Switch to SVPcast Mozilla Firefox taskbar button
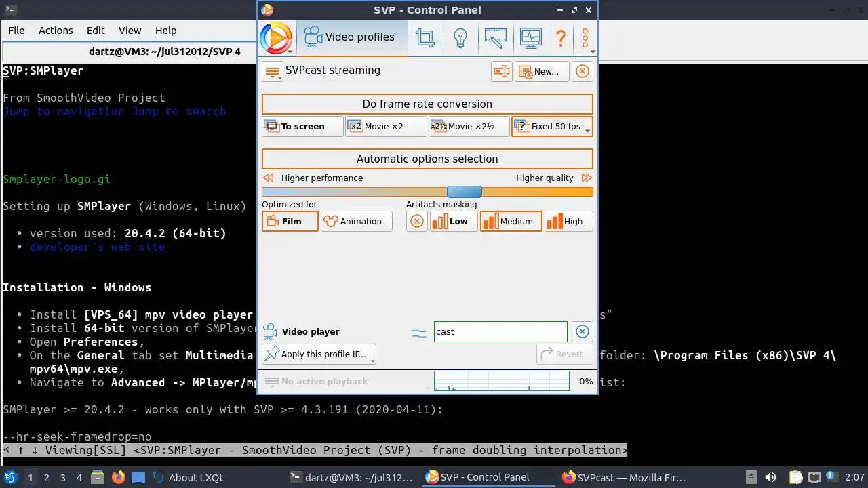This screenshot has width=868, height=488. tap(625, 477)
